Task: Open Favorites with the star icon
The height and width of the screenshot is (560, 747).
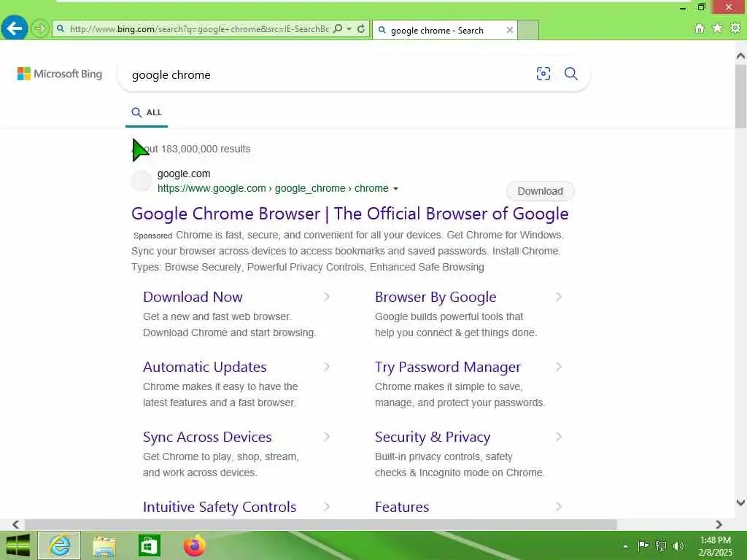Action: pyautogui.click(x=717, y=28)
